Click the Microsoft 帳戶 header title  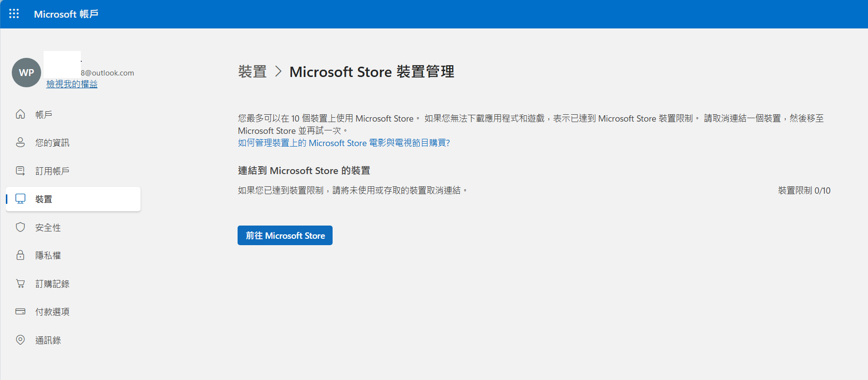[66, 14]
